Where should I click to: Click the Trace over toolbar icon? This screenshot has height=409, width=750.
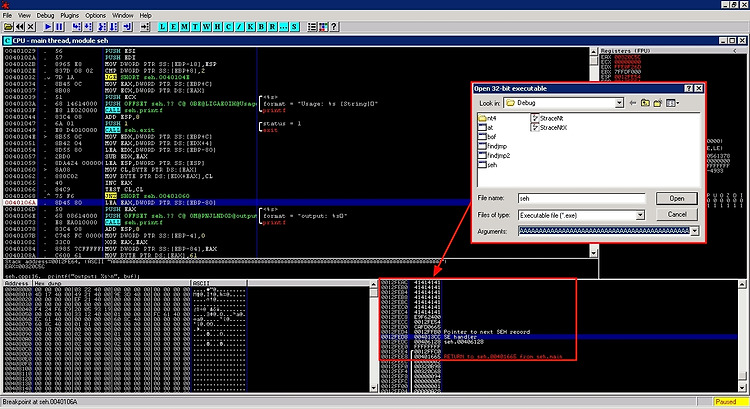tap(114, 27)
